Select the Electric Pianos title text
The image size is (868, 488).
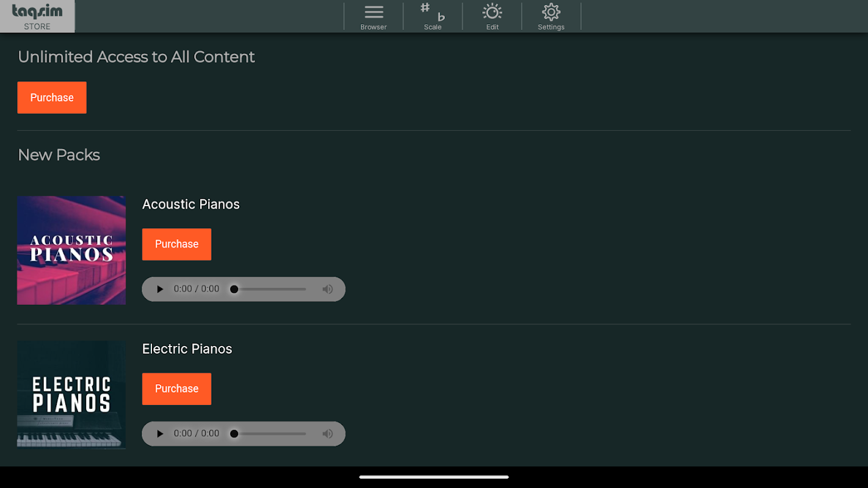187,349
